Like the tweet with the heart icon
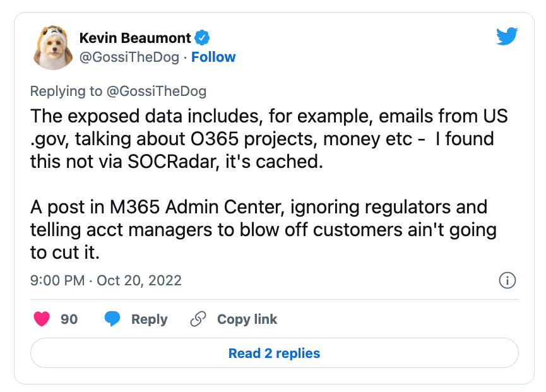The height and width of the screenshot is (392, 546). tap(42, 319)
